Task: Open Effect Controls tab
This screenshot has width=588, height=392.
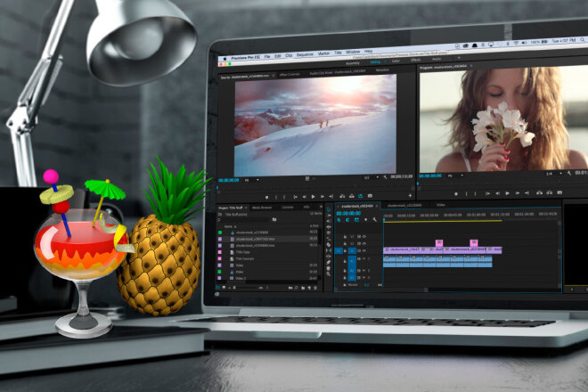Action: (x=290, y=75)
